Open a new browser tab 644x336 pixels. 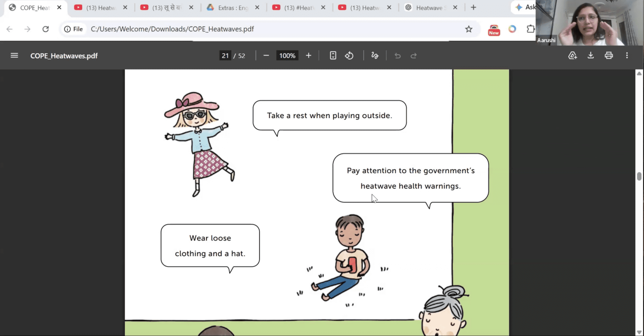click(x=473, y=8)
